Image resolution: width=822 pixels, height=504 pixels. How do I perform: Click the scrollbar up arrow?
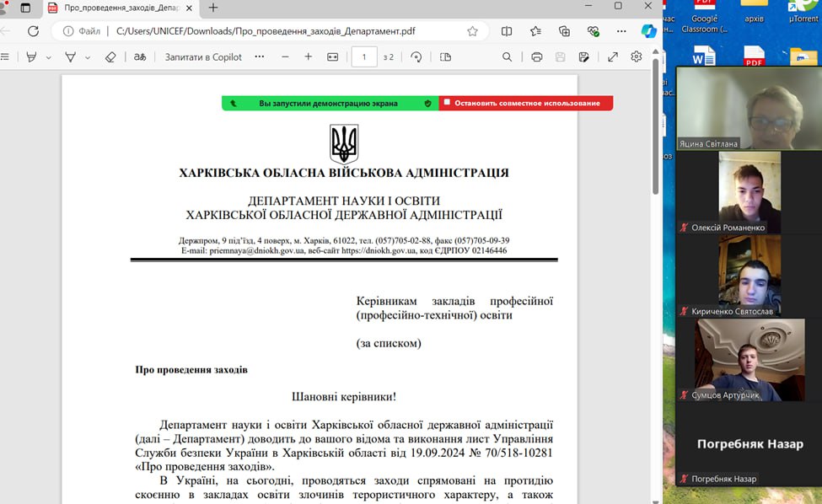655,52
